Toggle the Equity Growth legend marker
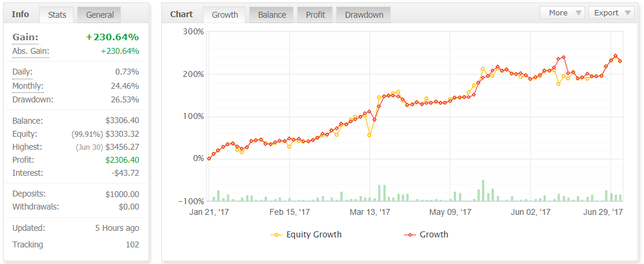This screenshot has height=264, width=644. pyautogui.click(x=276, y=235)
